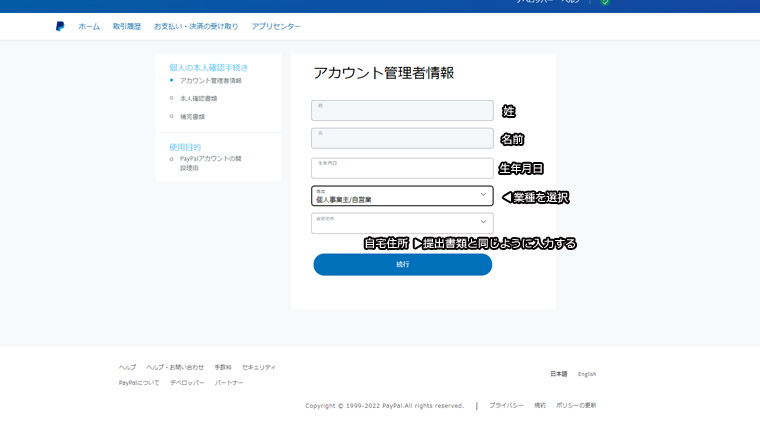Viewport: 760px width, 428px height.
Task: Open the プライバシー footer link
Action: (506, 405)
